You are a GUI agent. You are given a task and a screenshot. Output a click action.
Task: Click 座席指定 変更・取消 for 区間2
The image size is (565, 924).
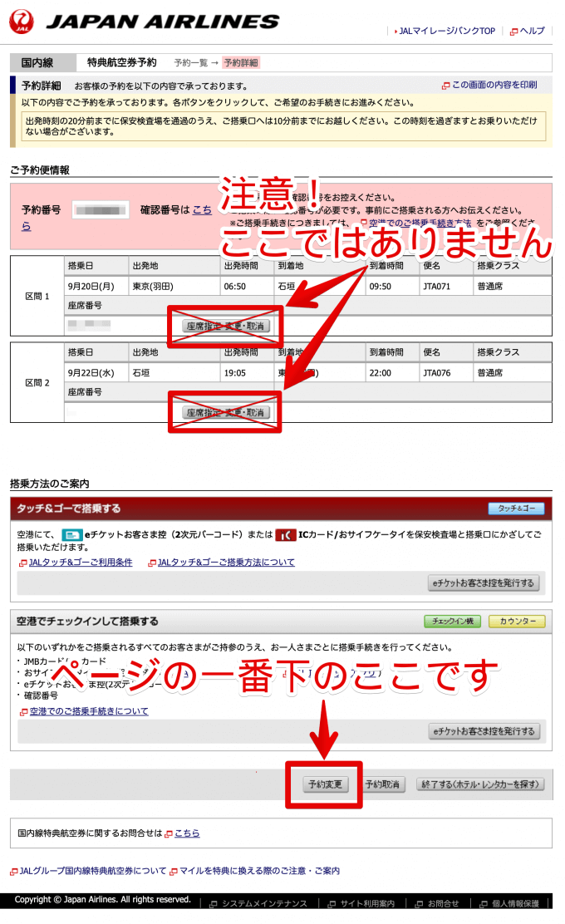[x=226, y=412]
